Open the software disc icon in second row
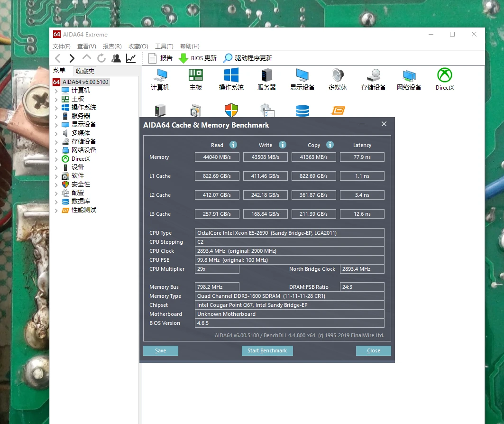The height and width of the screenshot is (424, 504). pyautogui.click(x=196, y=111)
